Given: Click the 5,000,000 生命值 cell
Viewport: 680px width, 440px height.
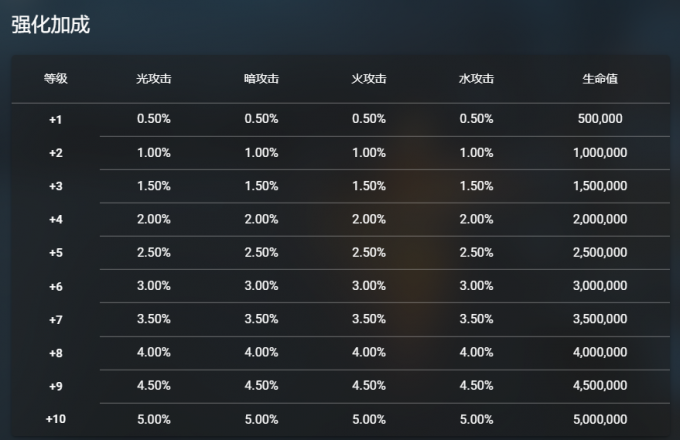Looking at the screenshot, I should [x=600, y=420].
